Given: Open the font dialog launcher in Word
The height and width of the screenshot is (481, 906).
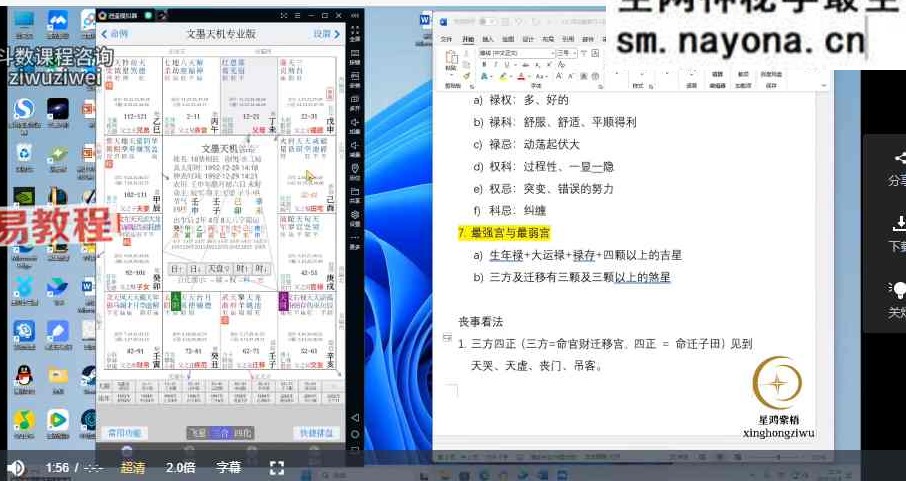Looking at the screenshot, I should click(x=600, y=87).
